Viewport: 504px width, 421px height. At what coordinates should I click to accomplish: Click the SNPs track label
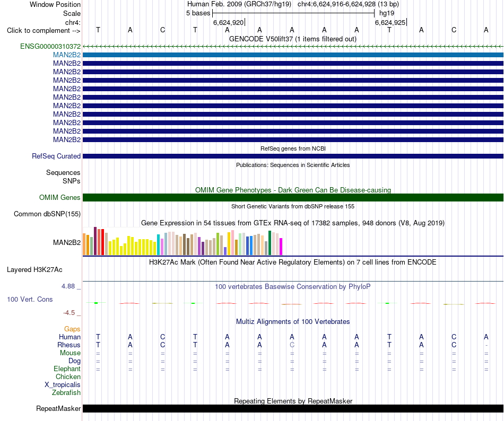point(72,181)
